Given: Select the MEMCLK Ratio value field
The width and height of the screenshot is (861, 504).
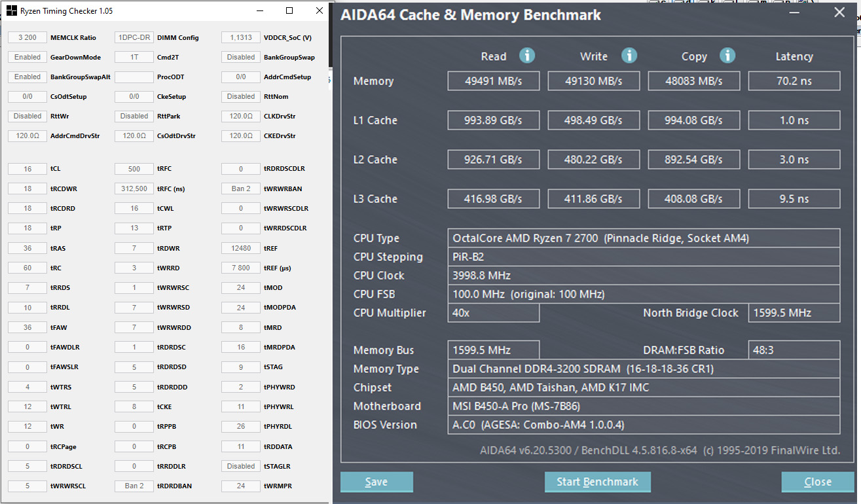Looking at the screenshot, I should click(27, 37).
